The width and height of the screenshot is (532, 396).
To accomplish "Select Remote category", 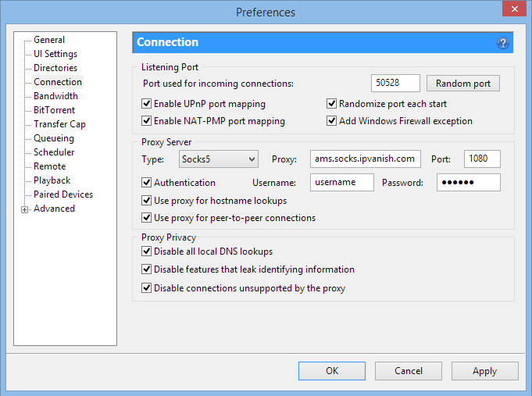I will coord(49,166).
